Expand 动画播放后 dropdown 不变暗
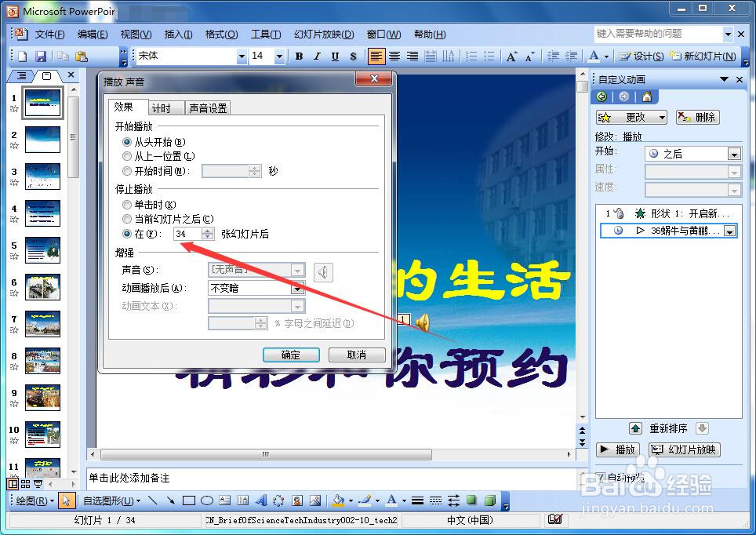 click(297, 289)
